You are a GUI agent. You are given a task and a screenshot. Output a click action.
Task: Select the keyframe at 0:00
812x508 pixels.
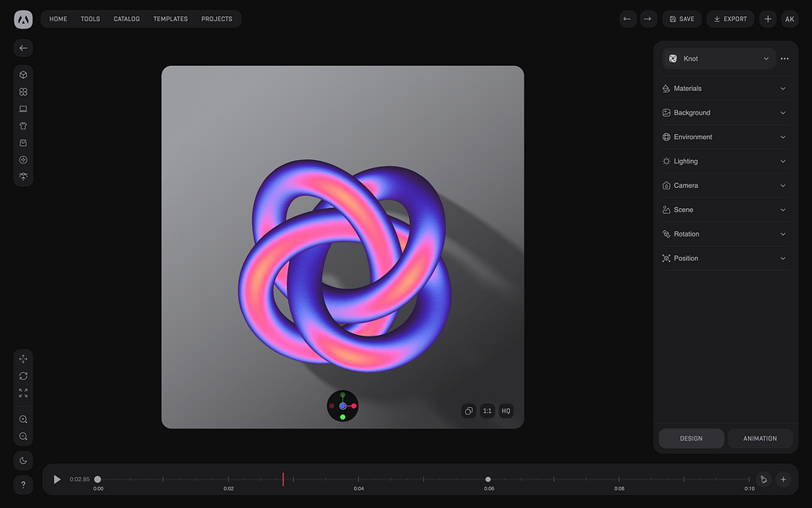[97, 480]
